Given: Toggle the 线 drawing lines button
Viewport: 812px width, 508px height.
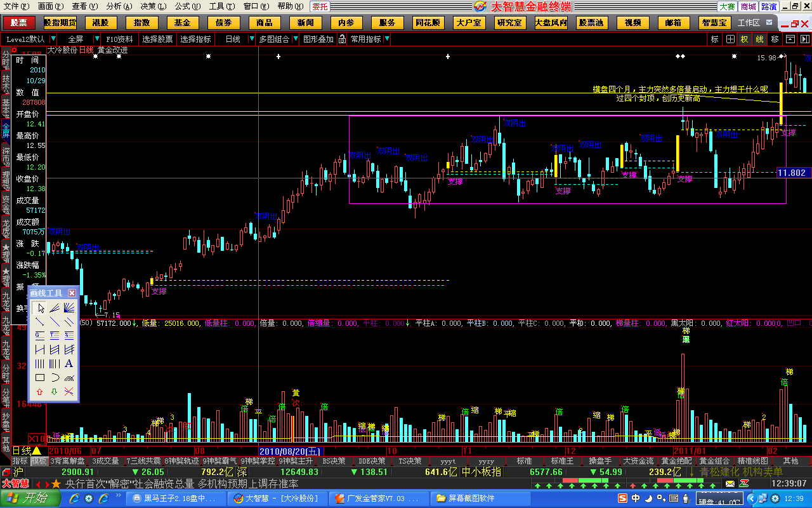Looking at the screenshot, I should click(x=759, y=39).
